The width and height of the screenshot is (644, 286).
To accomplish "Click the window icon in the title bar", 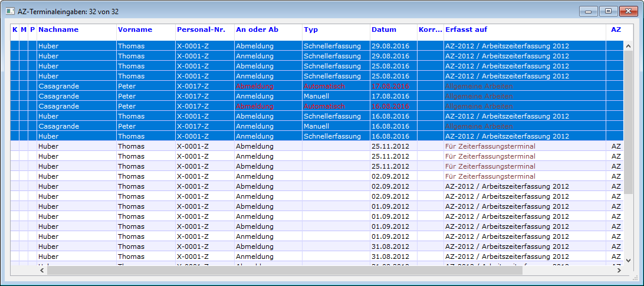I will click(10, 11).
